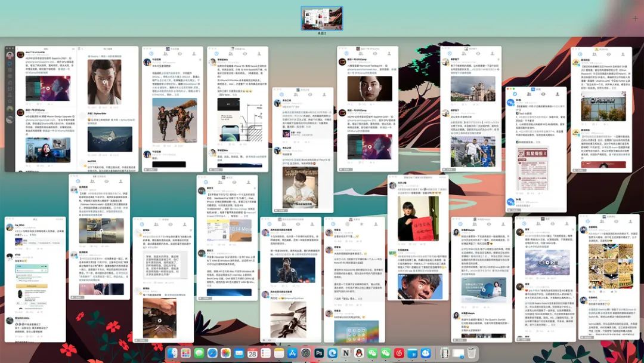Launch the App Store from Dock

(292, 353)
